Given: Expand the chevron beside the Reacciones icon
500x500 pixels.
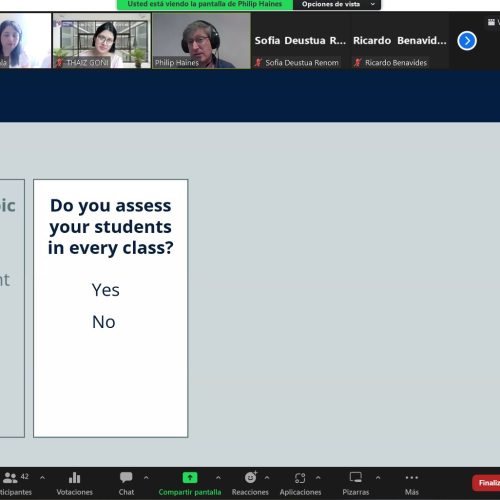Looking at the screenshot, I should click(267, 478).
